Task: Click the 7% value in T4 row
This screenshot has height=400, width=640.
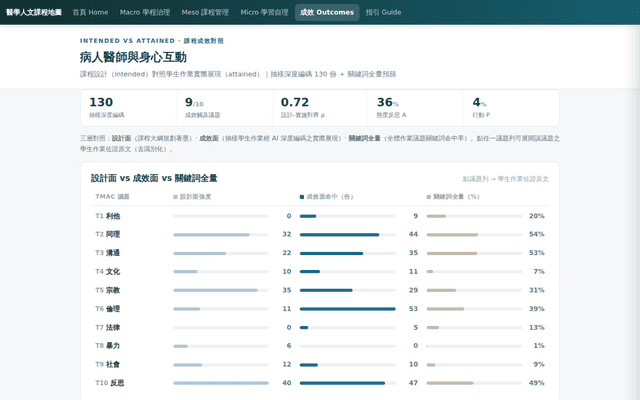Action: pyautogui.click(x=539, y=271)
